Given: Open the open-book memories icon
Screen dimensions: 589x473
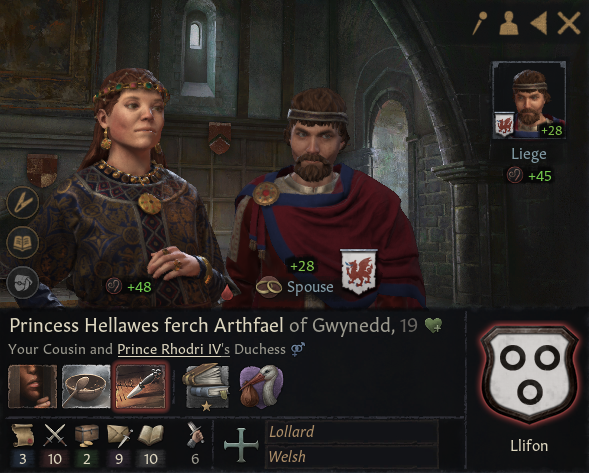Looking at the screenshot, I should click(23, 242).
